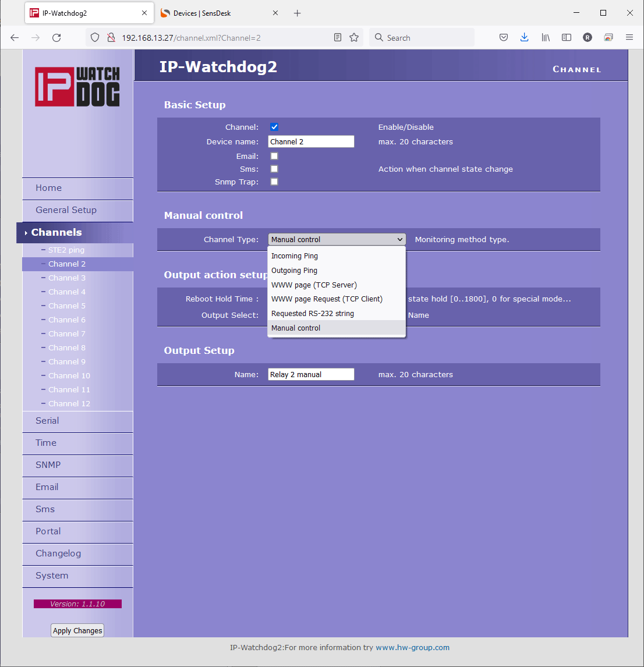
Task: Select Channel 10 in the sidebar
Action: [x=69, y=376]
